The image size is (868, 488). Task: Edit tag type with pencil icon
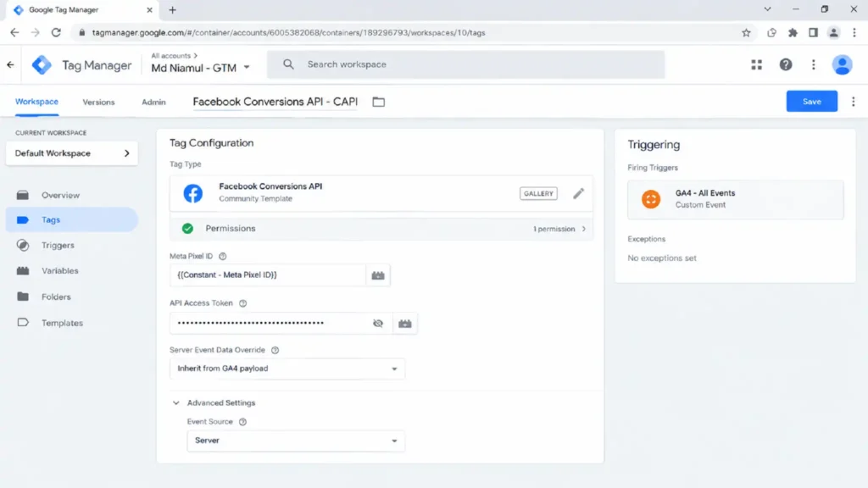[x=578, y=193]
